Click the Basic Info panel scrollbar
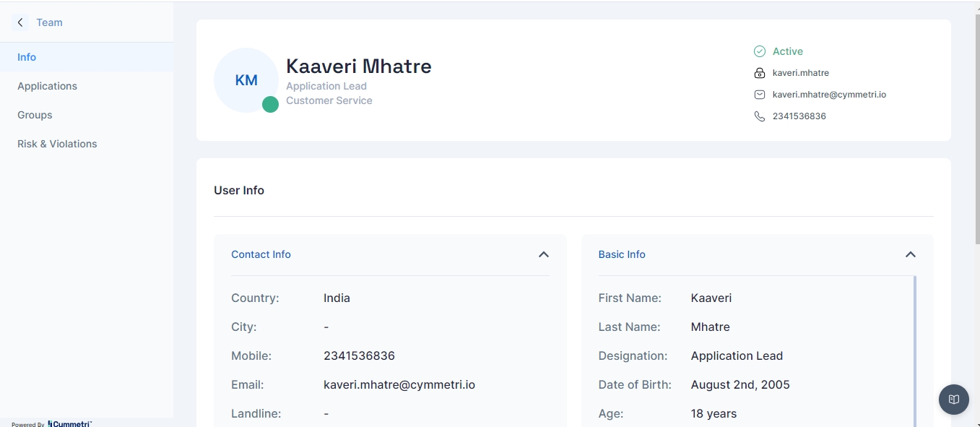980x427 pixels. point(915,347)
